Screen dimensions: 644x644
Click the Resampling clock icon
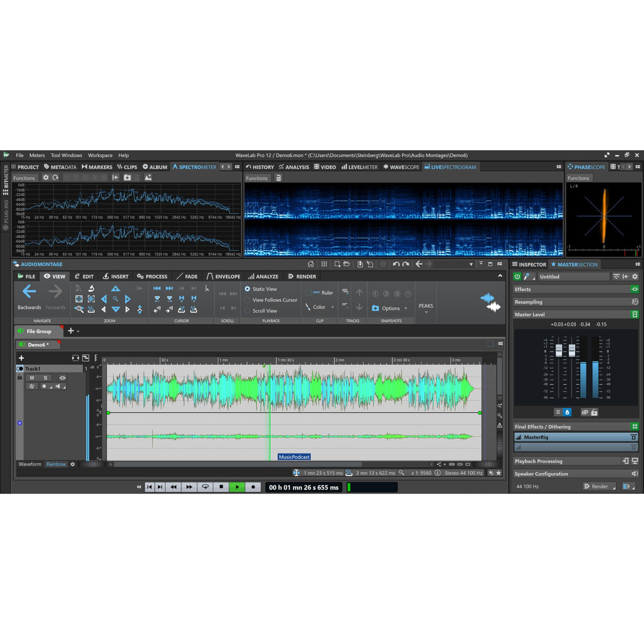(x=634, y=302)
